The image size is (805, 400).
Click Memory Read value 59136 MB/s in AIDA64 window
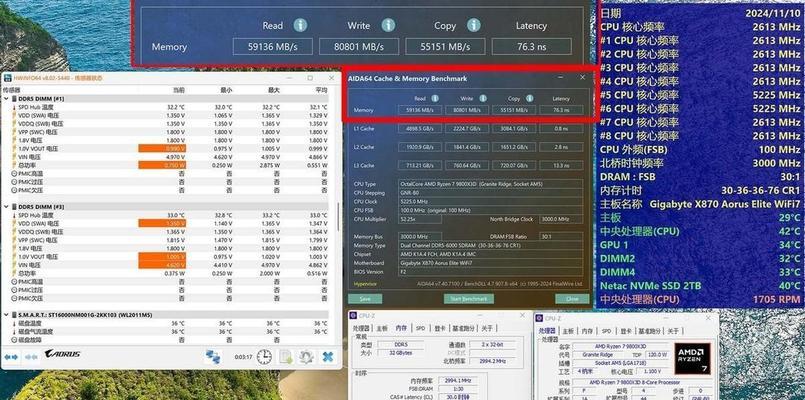coord(419,110)
